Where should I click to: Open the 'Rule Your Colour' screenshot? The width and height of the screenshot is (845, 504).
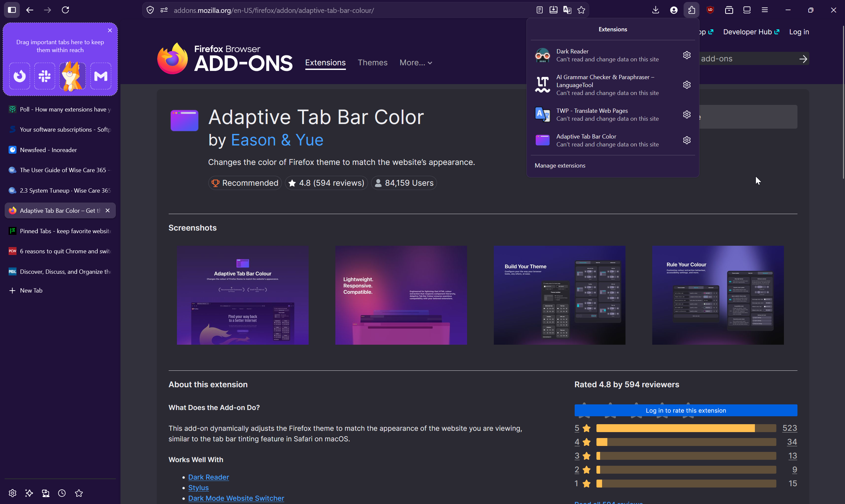click(718, 296)
